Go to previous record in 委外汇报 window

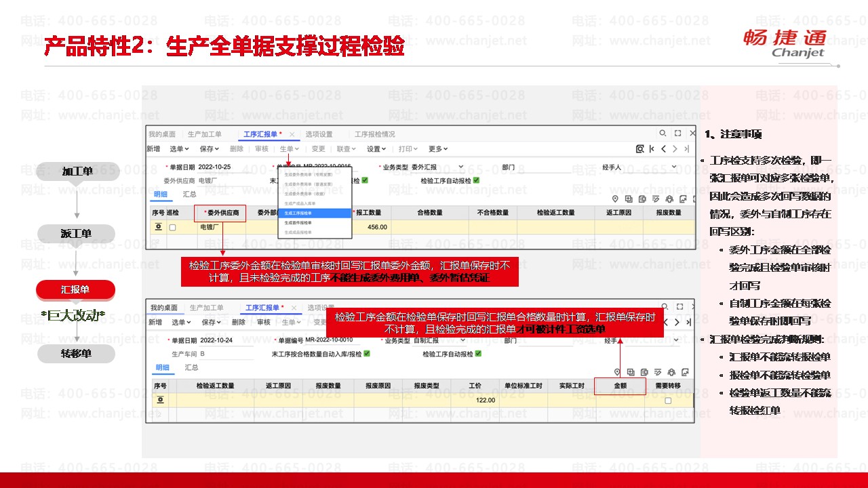[x=663, y=149]
